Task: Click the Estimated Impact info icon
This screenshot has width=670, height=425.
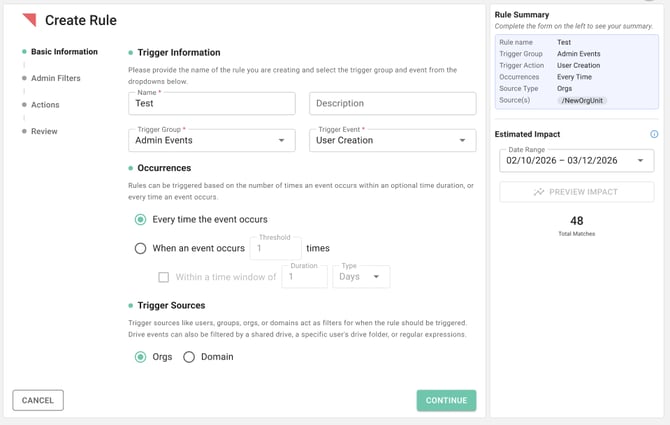Action: [654, 134]
